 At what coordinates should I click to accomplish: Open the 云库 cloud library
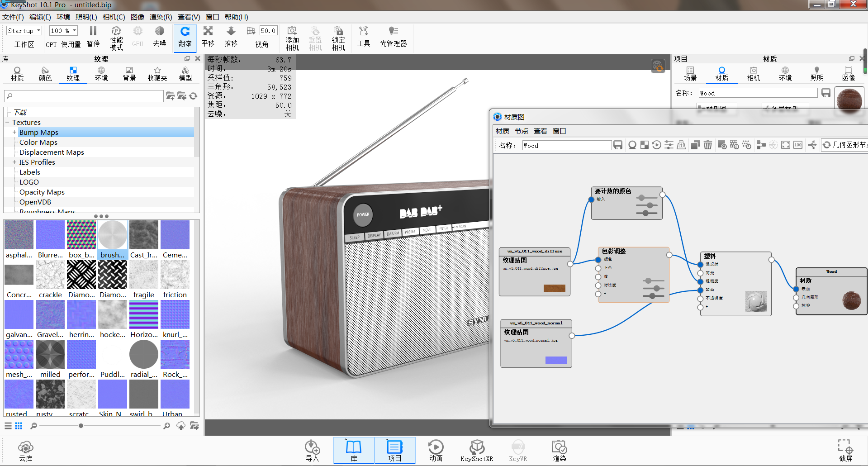(x=26, y=451)
